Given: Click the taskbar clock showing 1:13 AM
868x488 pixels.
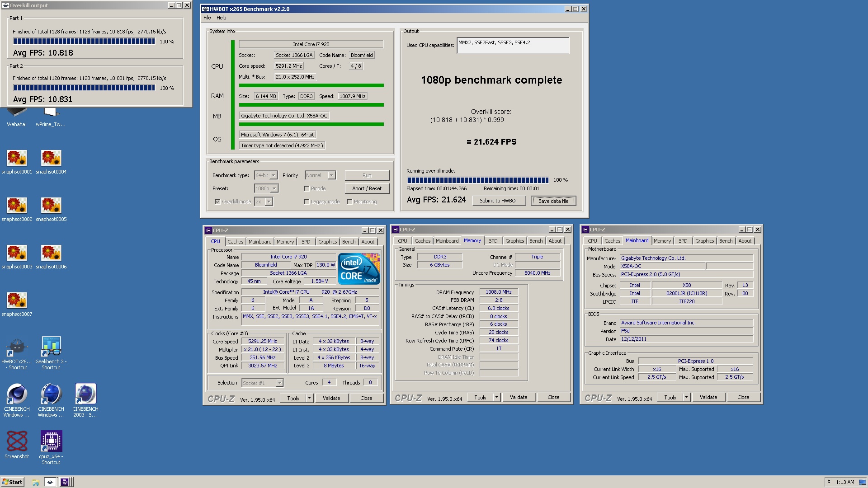Looking at the screenshot, I should pos(845,482).
